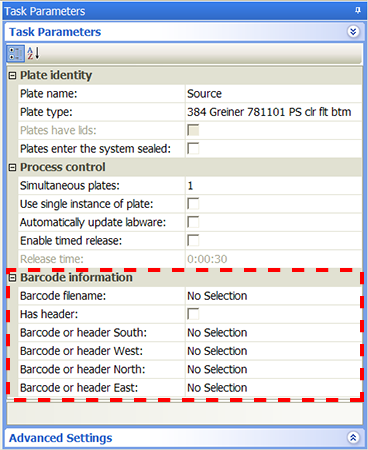Collapse Task Parameters with double-chevron icon
Image resolution: width=368 pixels, height=450 pixels.
(353, 32)
